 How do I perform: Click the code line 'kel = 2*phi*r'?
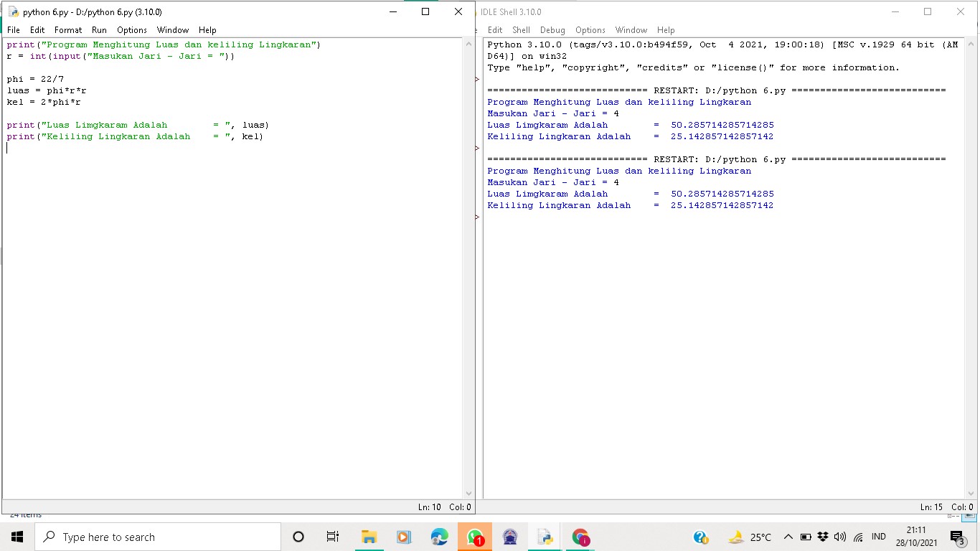point(44,102)
